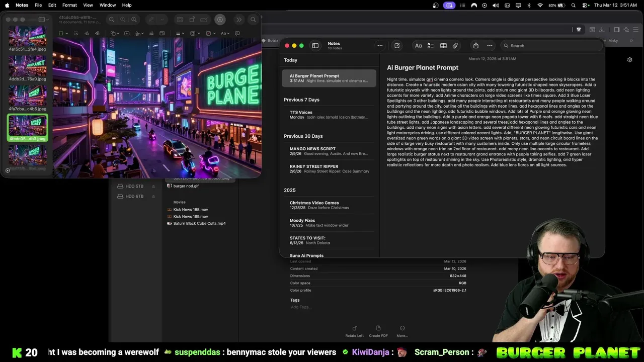The image size is (644, 362).
Task: Open the three-dots menu beside Notes title
Action: (x=380, y=46)
